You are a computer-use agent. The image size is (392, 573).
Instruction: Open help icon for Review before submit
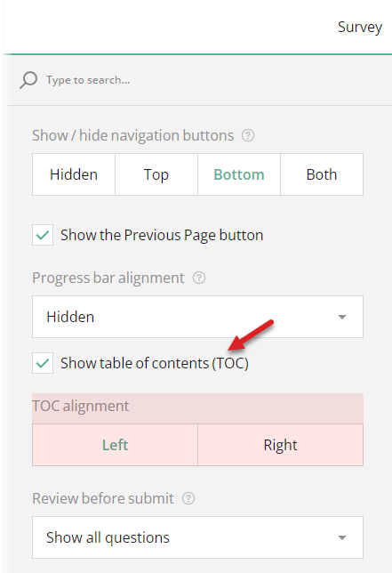click(x=188, y=498)
